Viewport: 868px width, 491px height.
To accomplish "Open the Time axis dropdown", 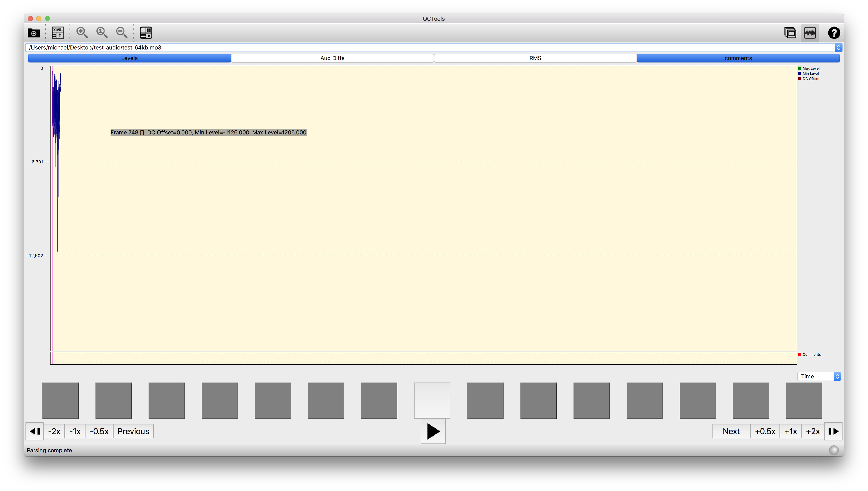I will coord(837,376).
